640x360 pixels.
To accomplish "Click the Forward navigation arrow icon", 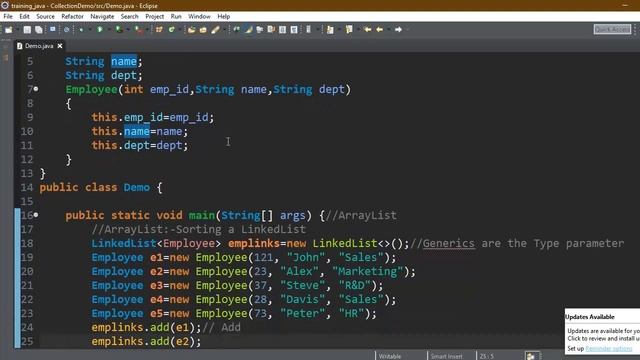I will 398,29.
